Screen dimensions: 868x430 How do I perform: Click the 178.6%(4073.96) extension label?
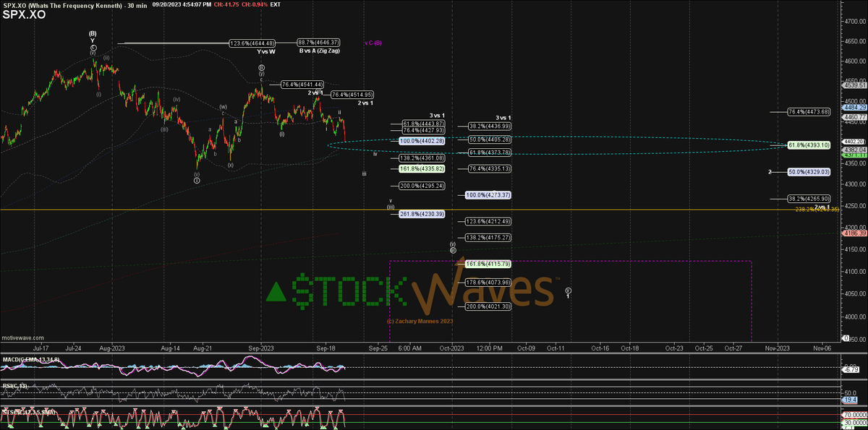coord(489,282)
